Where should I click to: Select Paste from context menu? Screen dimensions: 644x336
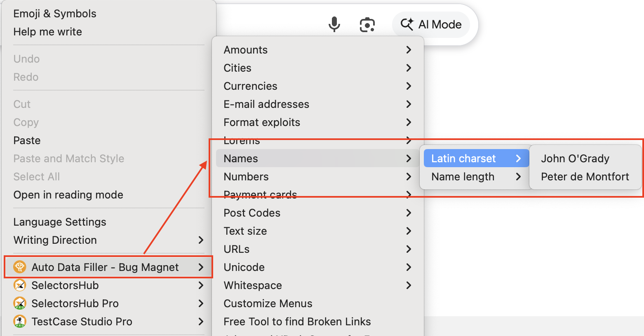(x=27, y=140)
